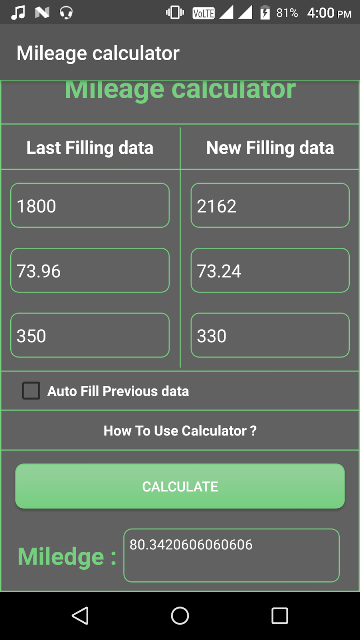Open How To Use Calculator help
This screenshot has width=360, height=640.
point(180,431)
